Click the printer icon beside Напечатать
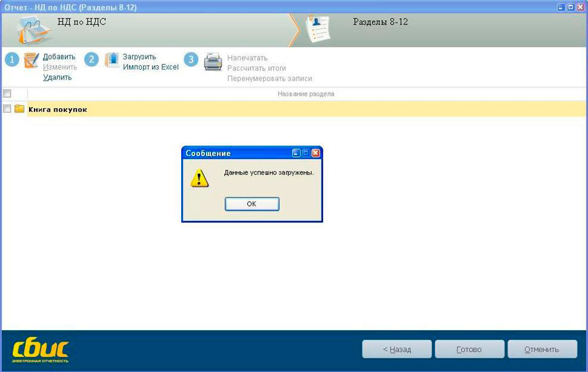 pos(213,62)
